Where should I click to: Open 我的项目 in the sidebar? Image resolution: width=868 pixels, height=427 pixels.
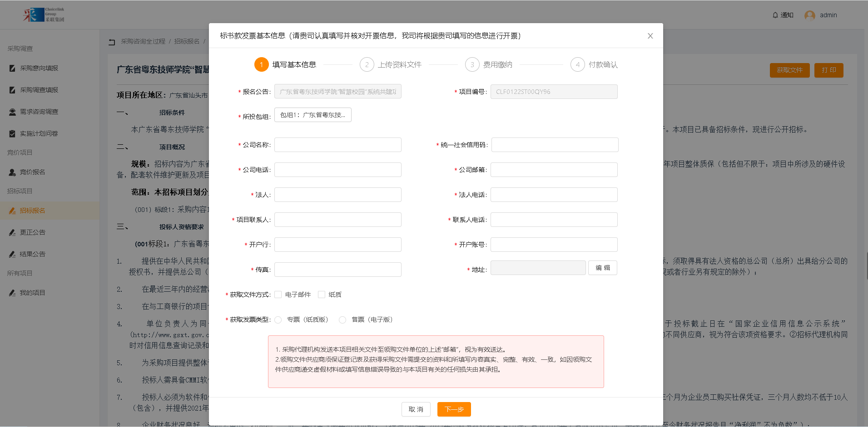coord(32,293)
